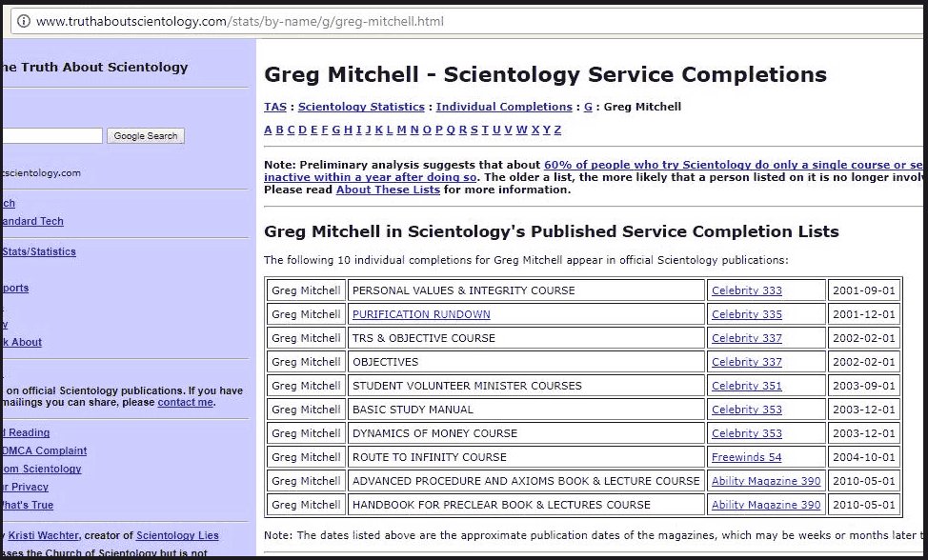Open Celebrity 353 link in DYNAMICS OF MONEY row
This screenshot has height=560, width=928.
(x=747, y=433)
